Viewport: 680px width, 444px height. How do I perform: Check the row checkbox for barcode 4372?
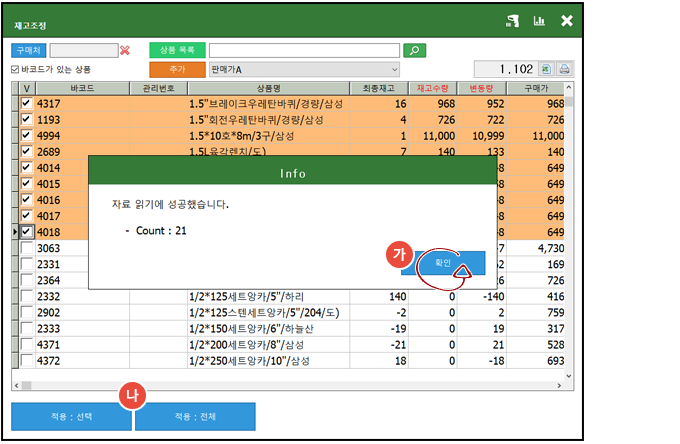(x=26, y=360)
